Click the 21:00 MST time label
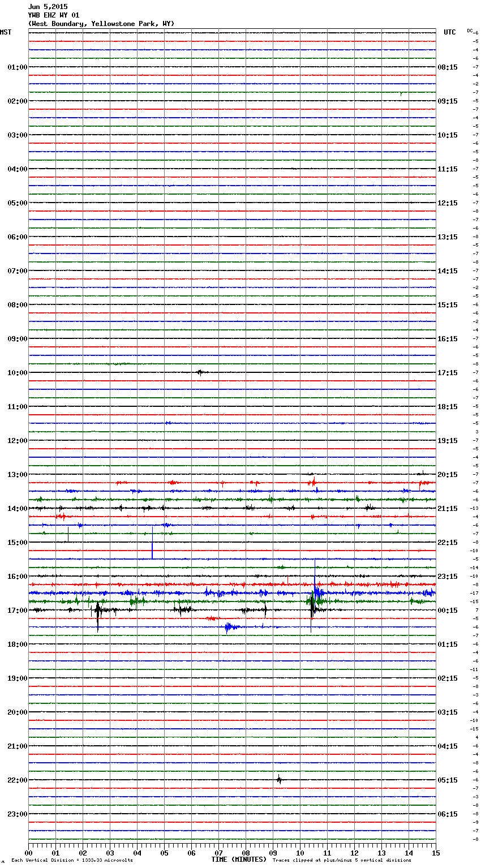481x868 pixels. tap(17, 746)
